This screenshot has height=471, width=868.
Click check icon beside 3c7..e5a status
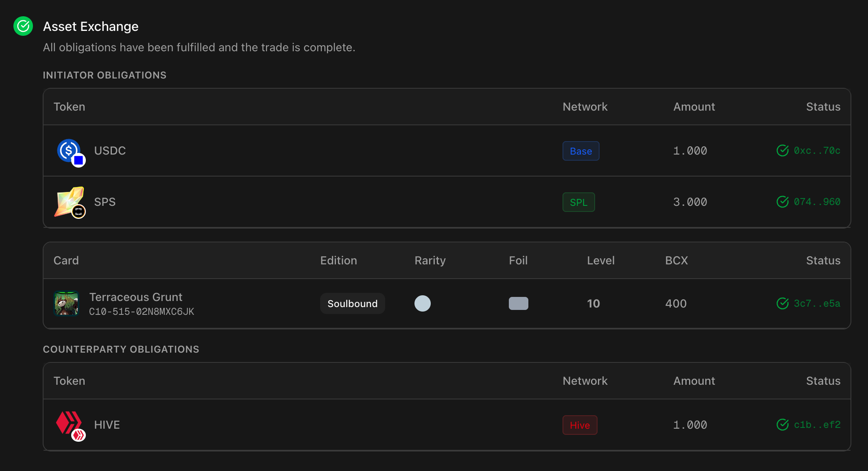click(x=782, y=303)
